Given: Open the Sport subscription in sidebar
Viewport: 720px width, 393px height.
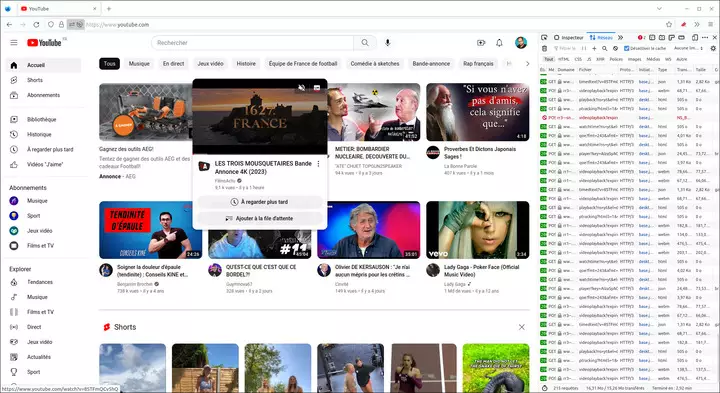Looking at the screenshot, I should [x=34, y=216].
